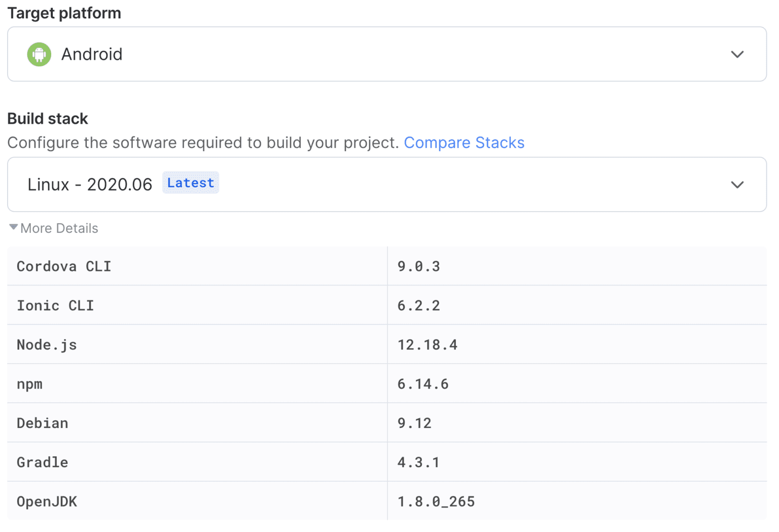Select the 9.12 version value
This screenshot has width=779, height=532.
click(414, 423)
